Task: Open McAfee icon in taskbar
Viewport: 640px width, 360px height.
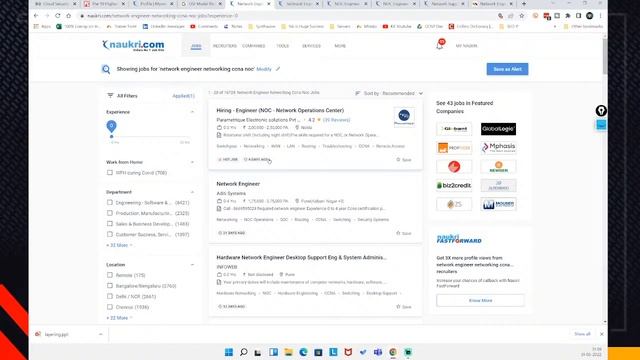Action: pos(348,352)
